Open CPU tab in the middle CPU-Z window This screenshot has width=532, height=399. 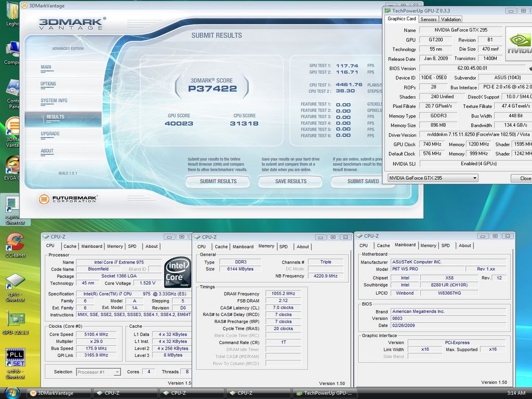pyautogui.click(x=202, y=247)
